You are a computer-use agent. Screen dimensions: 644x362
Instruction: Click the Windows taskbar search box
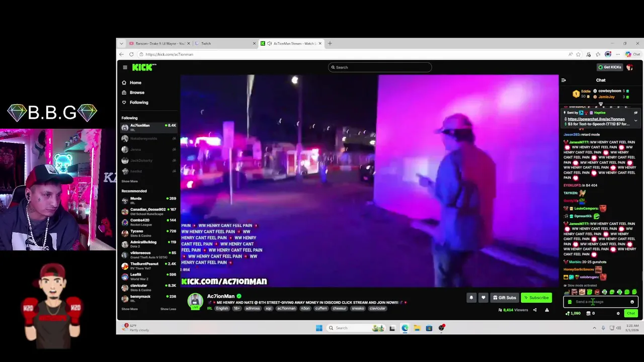tap(356, 328)
